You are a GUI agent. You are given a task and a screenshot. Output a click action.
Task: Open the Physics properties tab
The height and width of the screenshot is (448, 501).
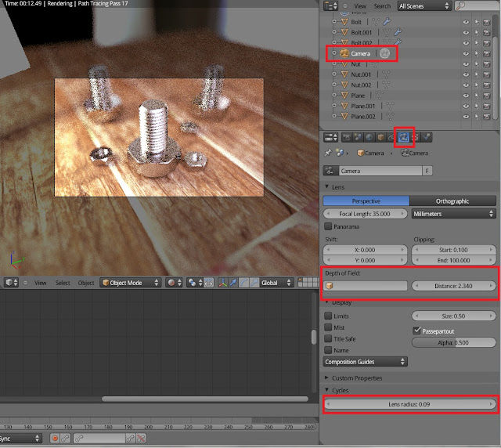click(427, 138)
